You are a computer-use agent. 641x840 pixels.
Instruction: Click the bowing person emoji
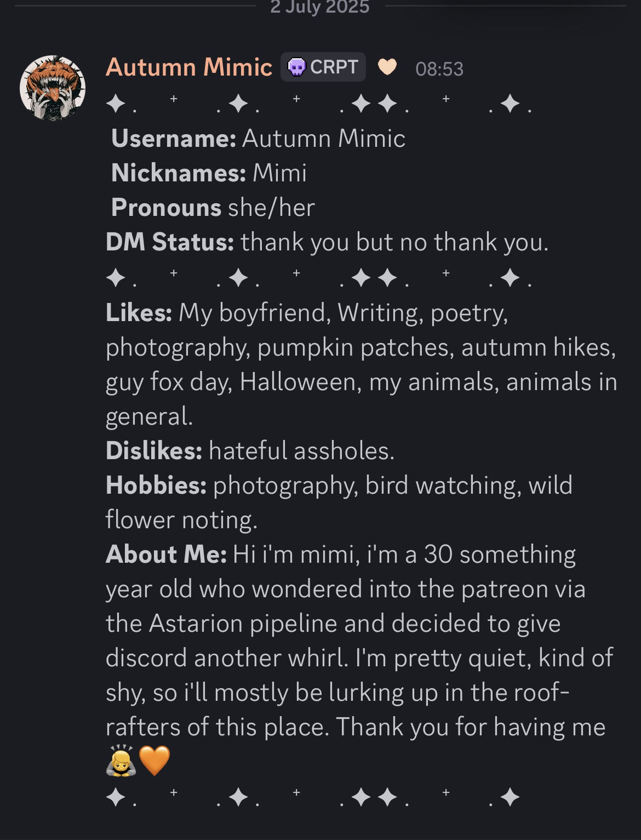(120, 761)
